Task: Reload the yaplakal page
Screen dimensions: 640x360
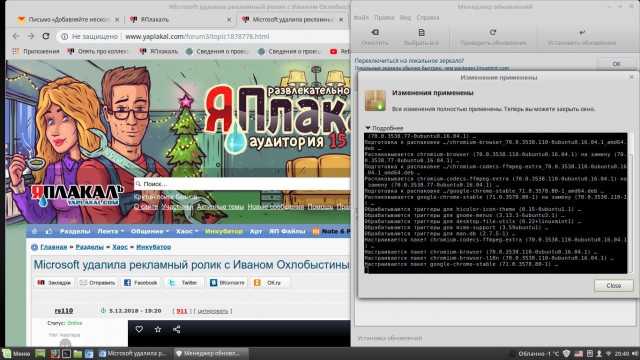Action: point(46,36)
